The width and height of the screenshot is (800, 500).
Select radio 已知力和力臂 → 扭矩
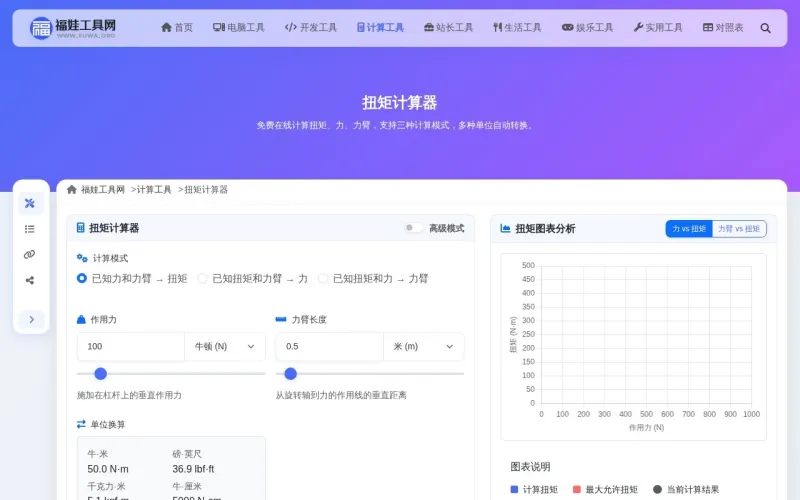[x=82, y=279]
